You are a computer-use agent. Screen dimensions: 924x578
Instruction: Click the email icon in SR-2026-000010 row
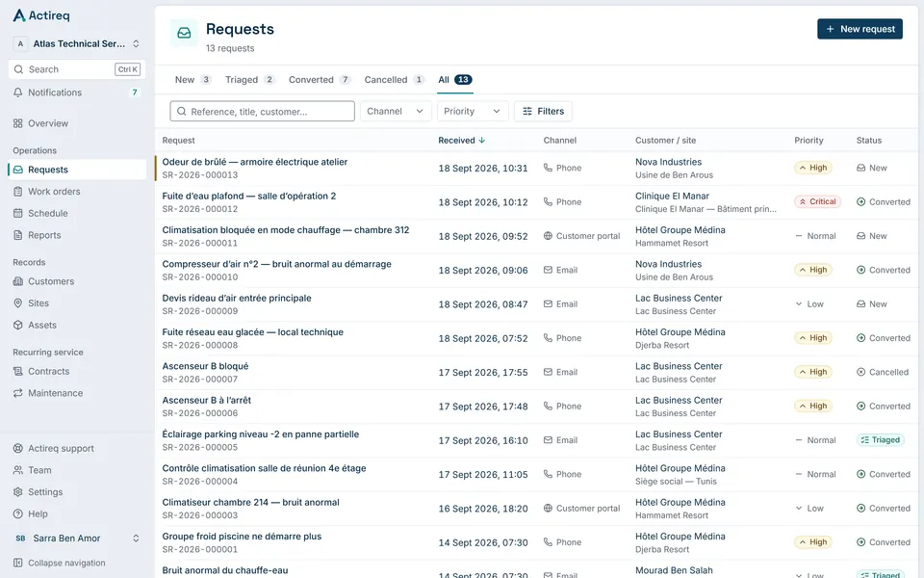[548, 270]
